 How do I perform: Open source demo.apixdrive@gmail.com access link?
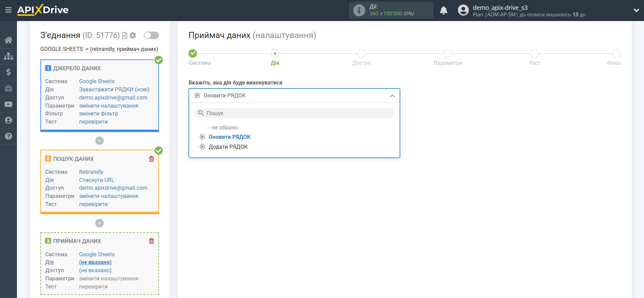tap(113, 98)
